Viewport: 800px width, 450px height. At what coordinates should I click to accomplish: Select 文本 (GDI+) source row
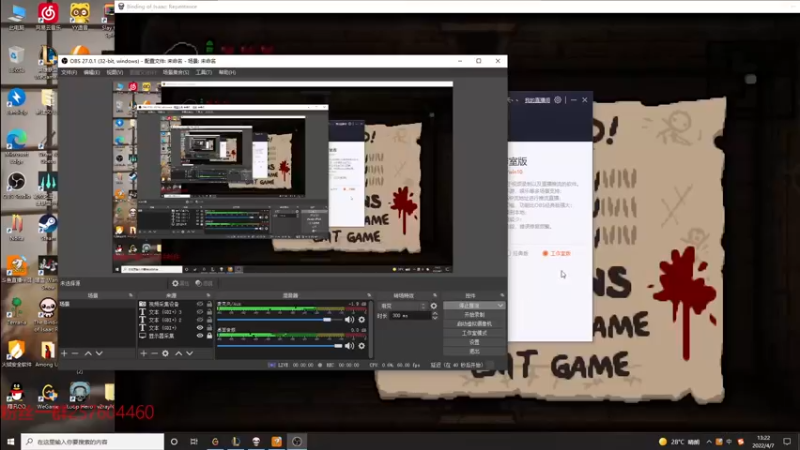pyautogui.click(x=174, y=328)
